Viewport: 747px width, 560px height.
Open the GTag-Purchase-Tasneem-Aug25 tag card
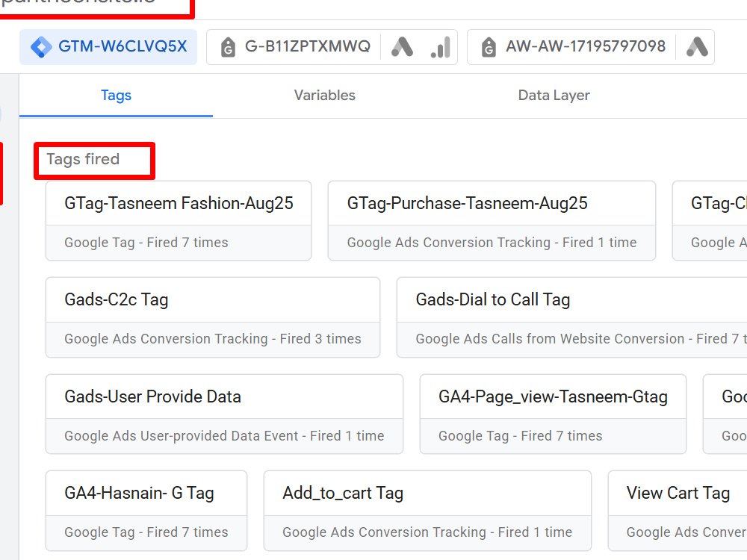tap(492, 221)
